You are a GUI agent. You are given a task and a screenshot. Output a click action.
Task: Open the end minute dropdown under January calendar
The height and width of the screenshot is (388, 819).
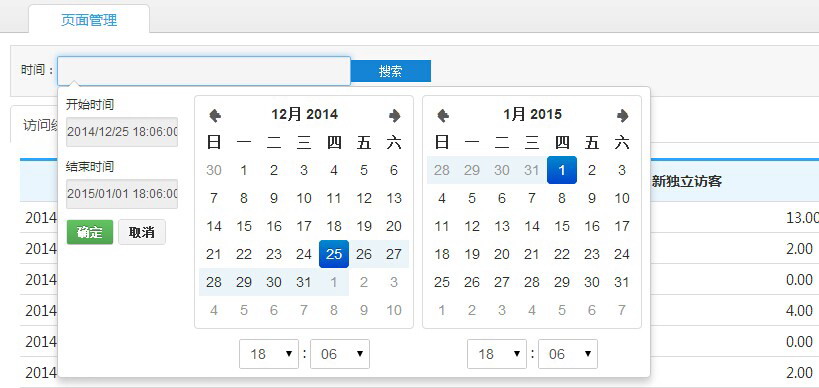568,354
